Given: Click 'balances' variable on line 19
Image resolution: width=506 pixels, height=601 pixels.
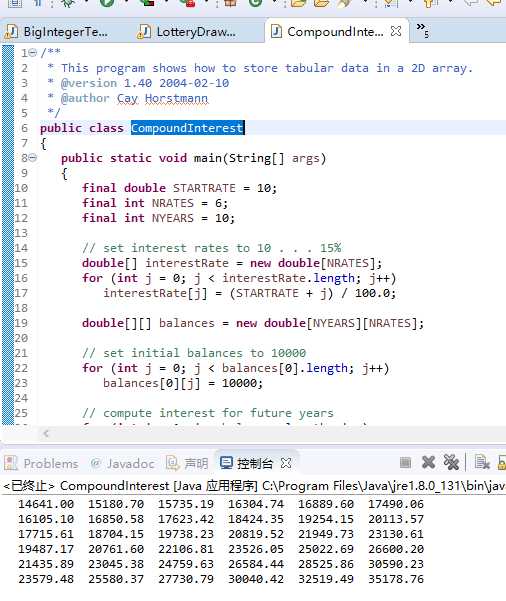Looking at the screenshot, I should pos(187,323).
